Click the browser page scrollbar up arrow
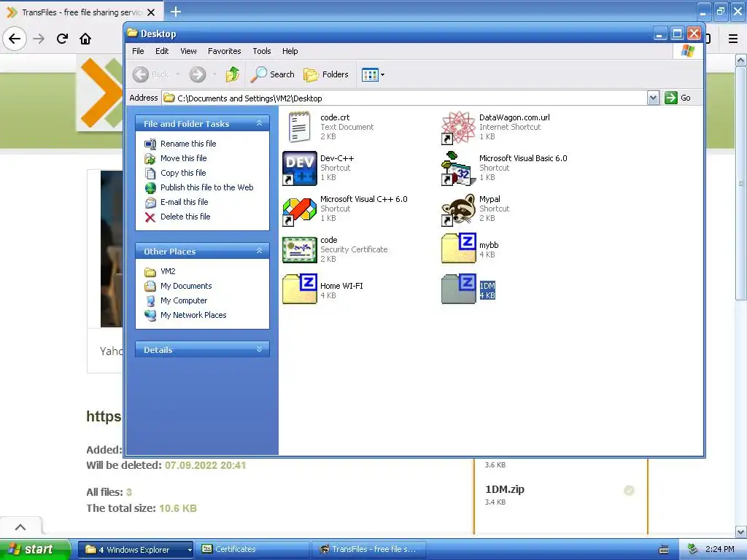The width and height of the screenshot is (747, 560). pyautogui.click(x=741, y=61)
